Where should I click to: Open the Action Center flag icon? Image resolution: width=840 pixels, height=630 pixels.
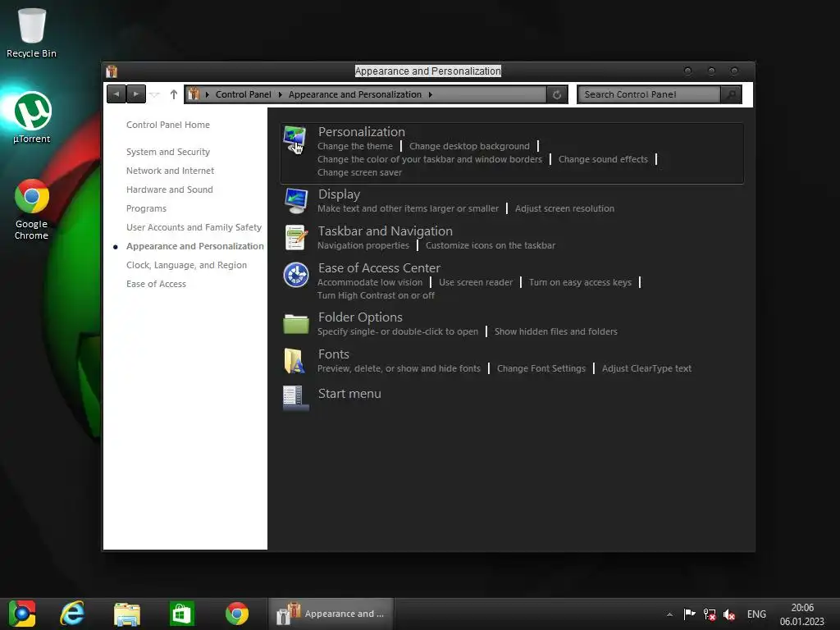[689, 614]
